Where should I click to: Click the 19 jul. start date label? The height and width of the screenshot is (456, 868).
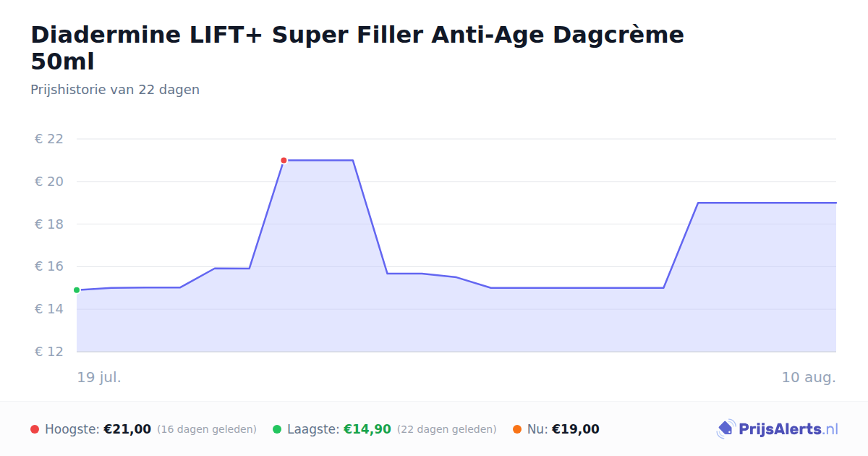coord(99,377)
